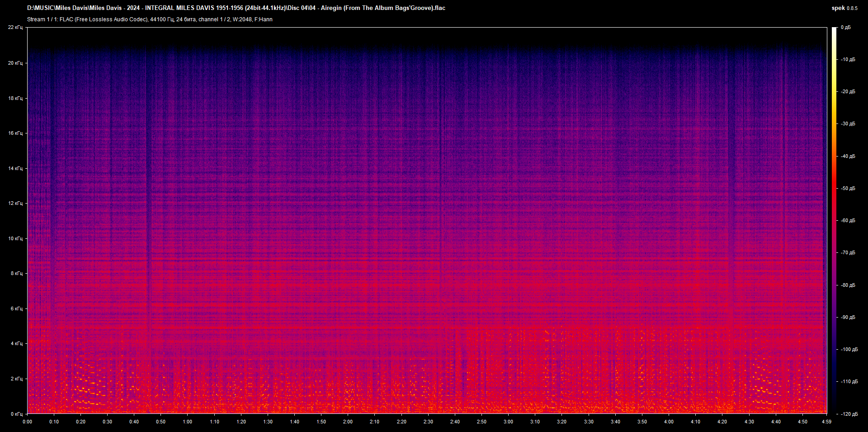The height and width of the screenshot is (432, 868).
Task: Click the file path title text
Action: click(x=236, y=8)
